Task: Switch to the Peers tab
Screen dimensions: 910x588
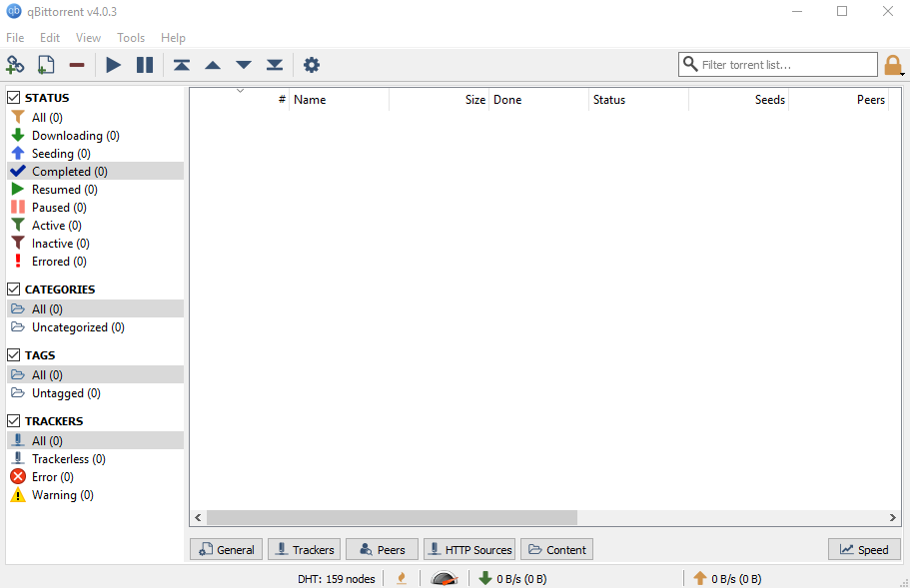Action: coord(382,549)
